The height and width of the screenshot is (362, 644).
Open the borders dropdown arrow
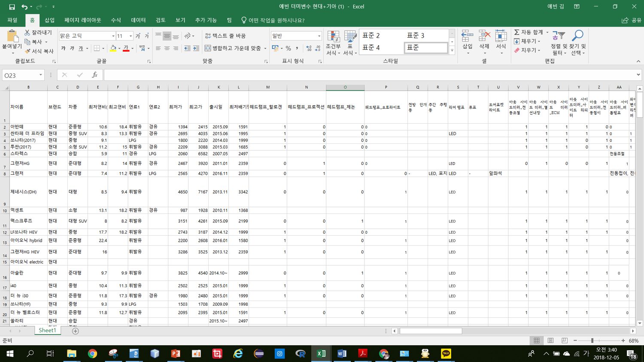tap(104, 49)
